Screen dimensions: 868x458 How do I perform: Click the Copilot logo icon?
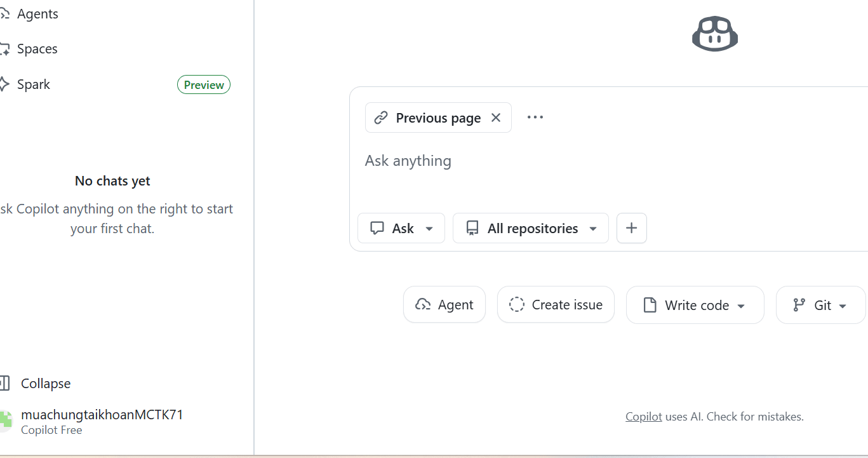715,34
